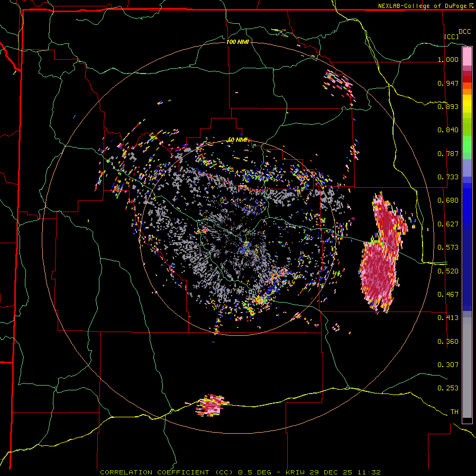Viewport: 476px width, 476px height.
Task: Click the TH threshold label on legend
Action: click(454, 412)
